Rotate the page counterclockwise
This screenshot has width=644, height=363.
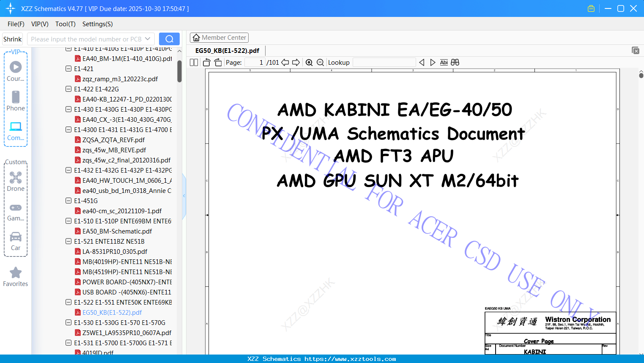[206, 62]
